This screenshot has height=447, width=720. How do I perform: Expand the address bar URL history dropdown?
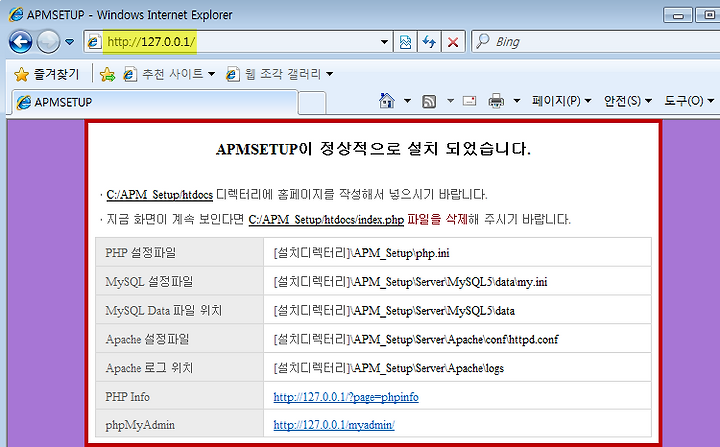tap(384, 42)
